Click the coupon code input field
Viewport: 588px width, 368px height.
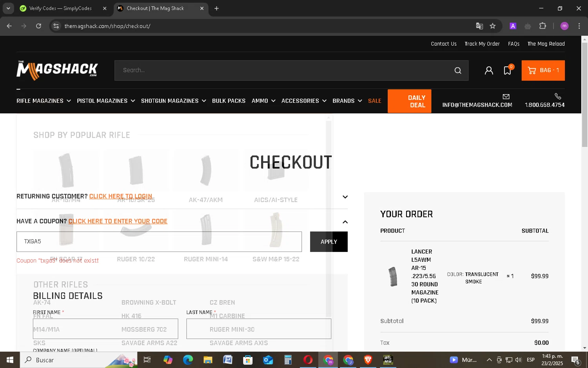[159, 242]
